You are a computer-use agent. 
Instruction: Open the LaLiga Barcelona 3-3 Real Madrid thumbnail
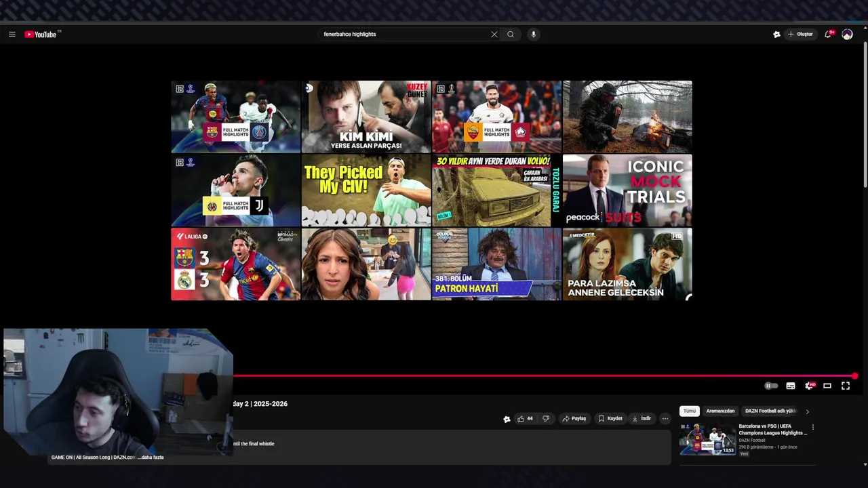[235, 264]
